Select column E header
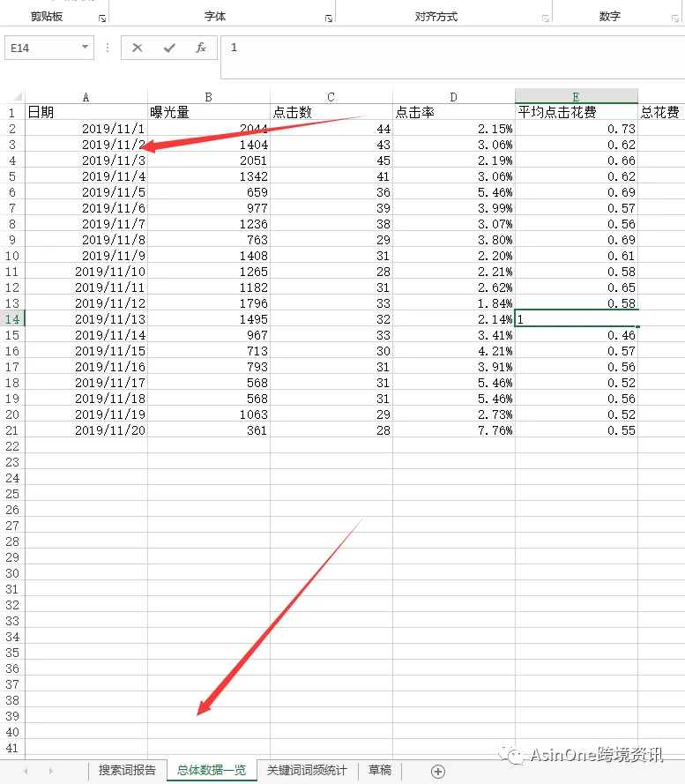685x784 pixels. pyautogui.click(x=576, y=96)
